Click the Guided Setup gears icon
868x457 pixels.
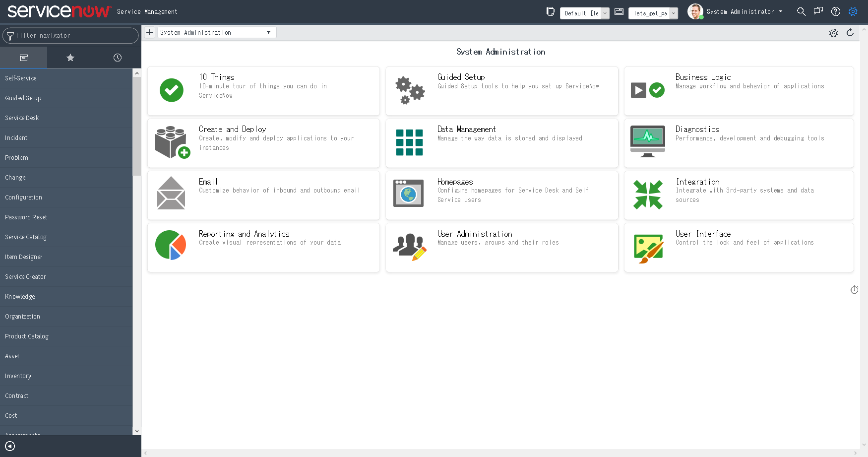(409, 90)
